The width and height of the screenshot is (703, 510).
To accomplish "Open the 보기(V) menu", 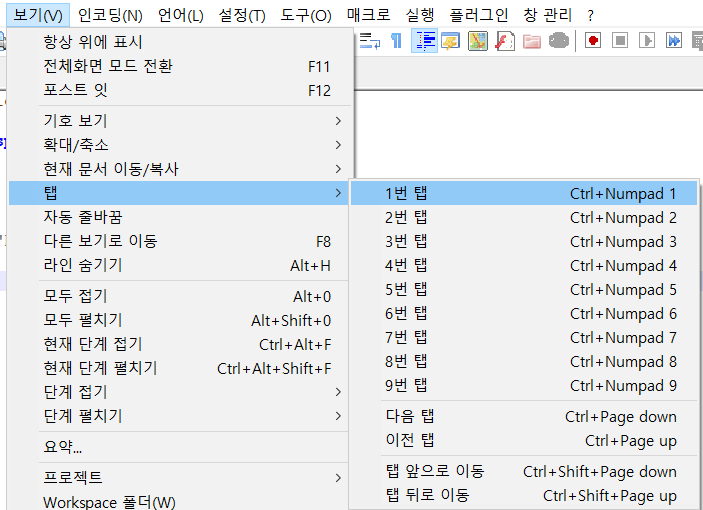I will coord(38,15).
